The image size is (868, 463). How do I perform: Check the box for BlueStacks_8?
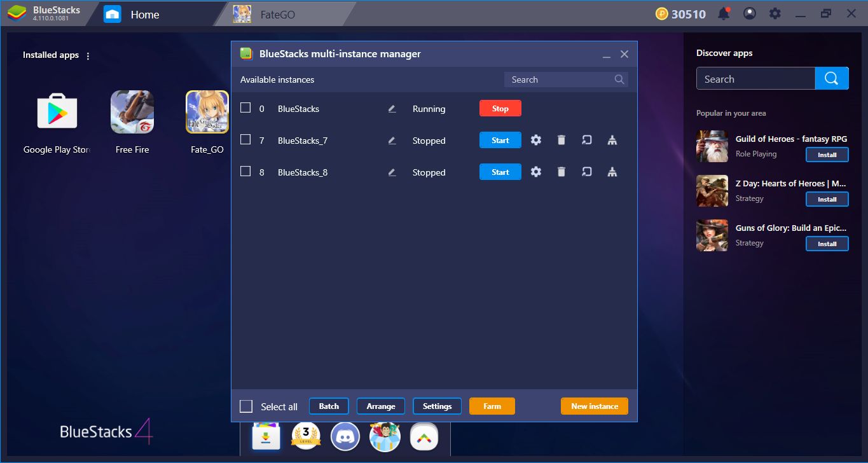[245, 172]
